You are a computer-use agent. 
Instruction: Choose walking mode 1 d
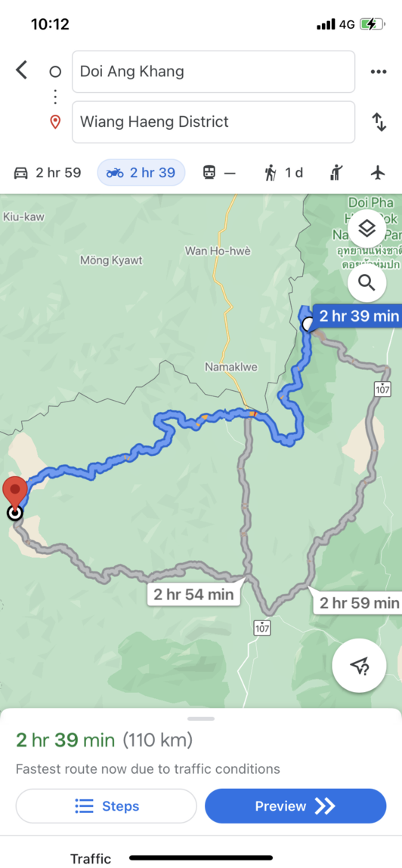(x=284, y=173)
